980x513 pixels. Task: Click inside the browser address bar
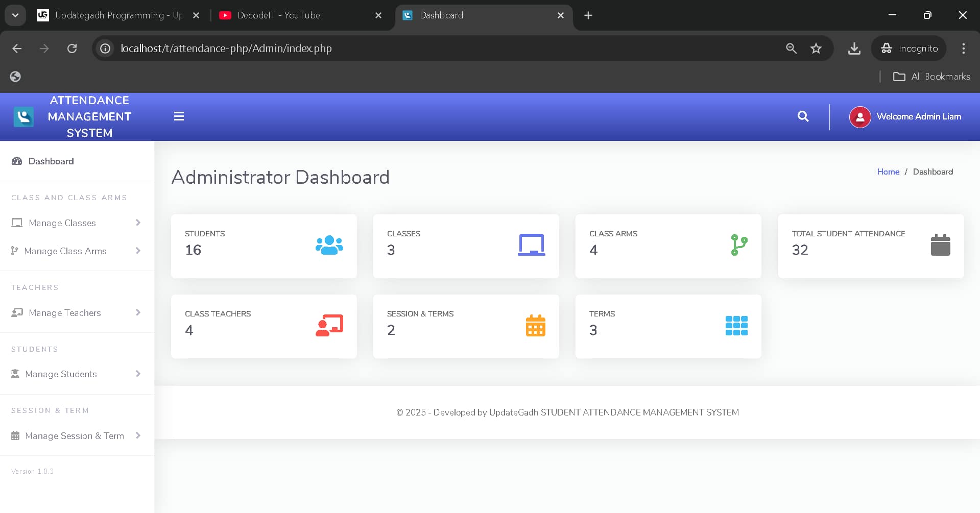pyautogui.click(x=357, y=48)
